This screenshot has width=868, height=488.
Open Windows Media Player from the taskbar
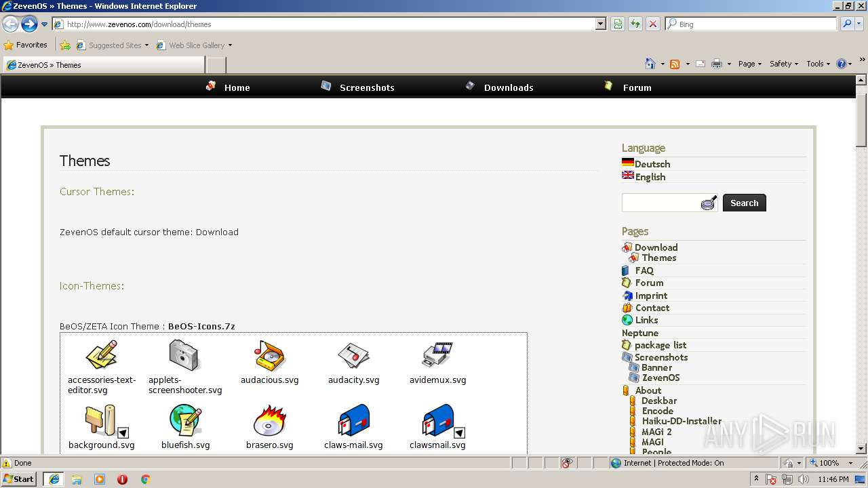click(x=100, y=479)
